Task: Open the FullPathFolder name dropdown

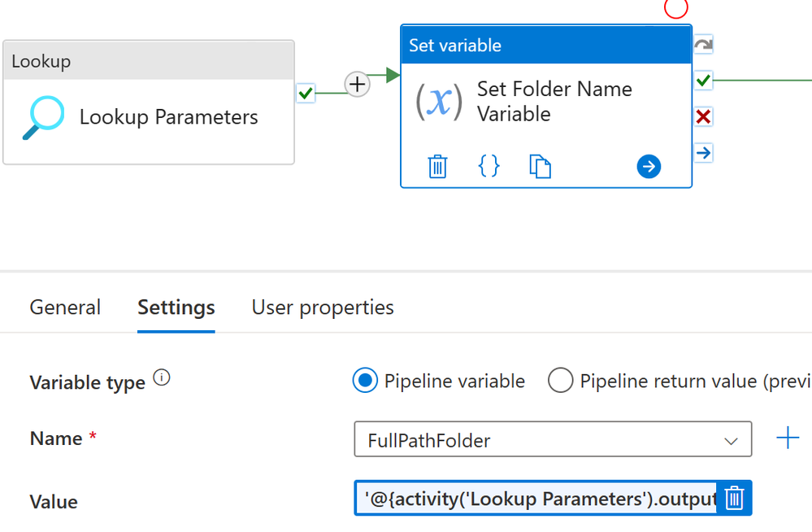Action: [x=553, y=439]
